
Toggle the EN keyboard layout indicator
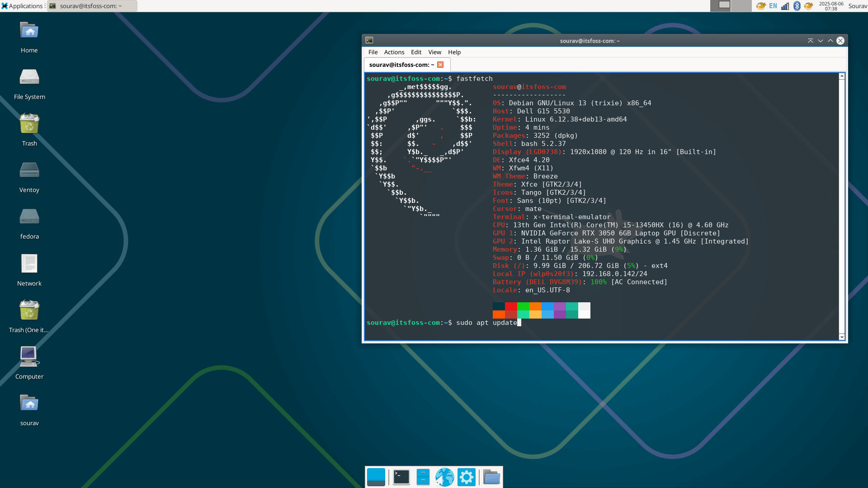click(773, 6)
